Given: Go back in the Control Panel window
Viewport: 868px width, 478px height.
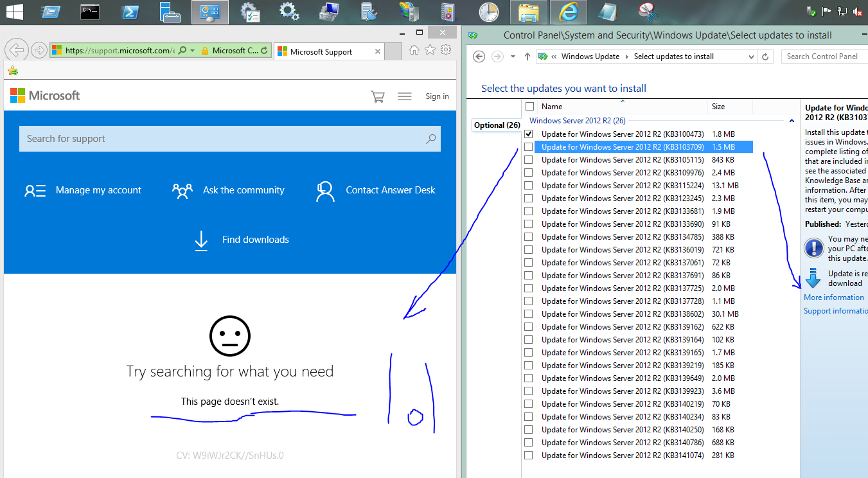Looking at the screenshot, I should [x=479, y=57].
